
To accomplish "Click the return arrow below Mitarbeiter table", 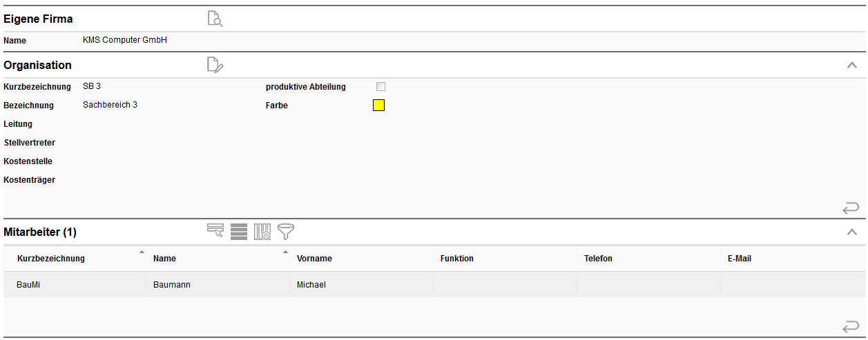I will (x=850, y=327).
